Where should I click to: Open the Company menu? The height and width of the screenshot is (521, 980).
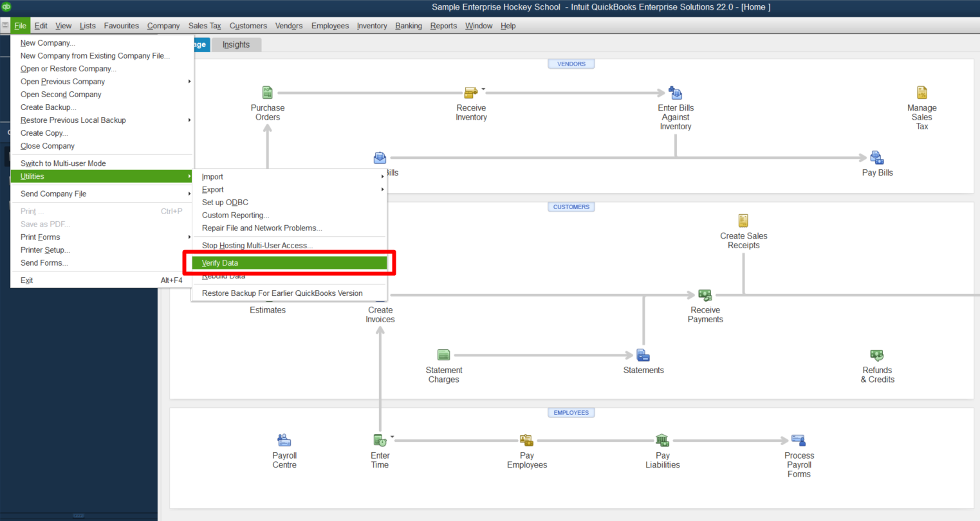pos(163,26)
